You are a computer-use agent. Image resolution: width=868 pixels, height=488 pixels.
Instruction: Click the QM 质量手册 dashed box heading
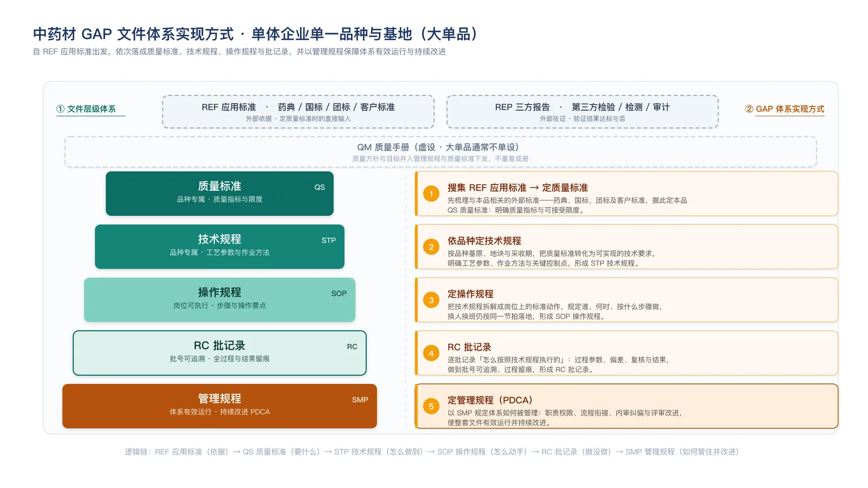point(441,147)
